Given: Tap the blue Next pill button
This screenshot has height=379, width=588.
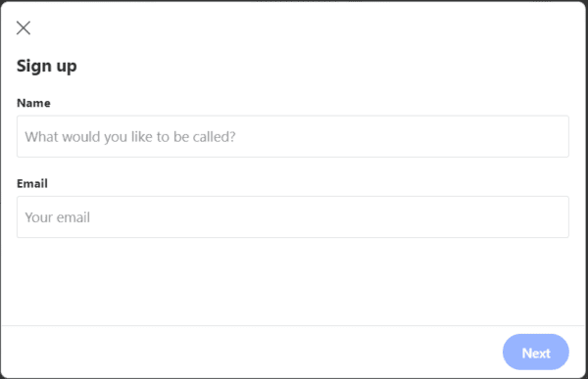Looking at the screenshot, I should 536,353.
